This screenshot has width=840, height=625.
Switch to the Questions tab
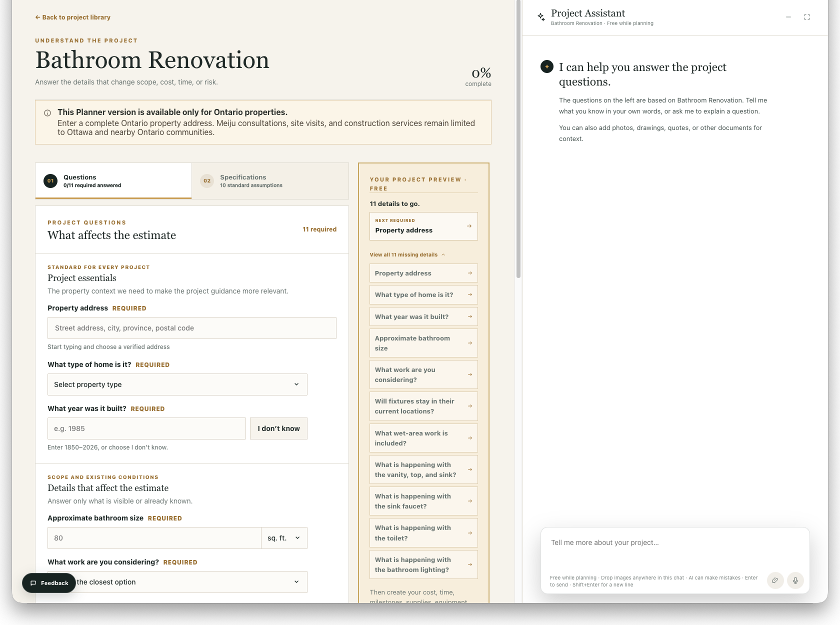113,180
